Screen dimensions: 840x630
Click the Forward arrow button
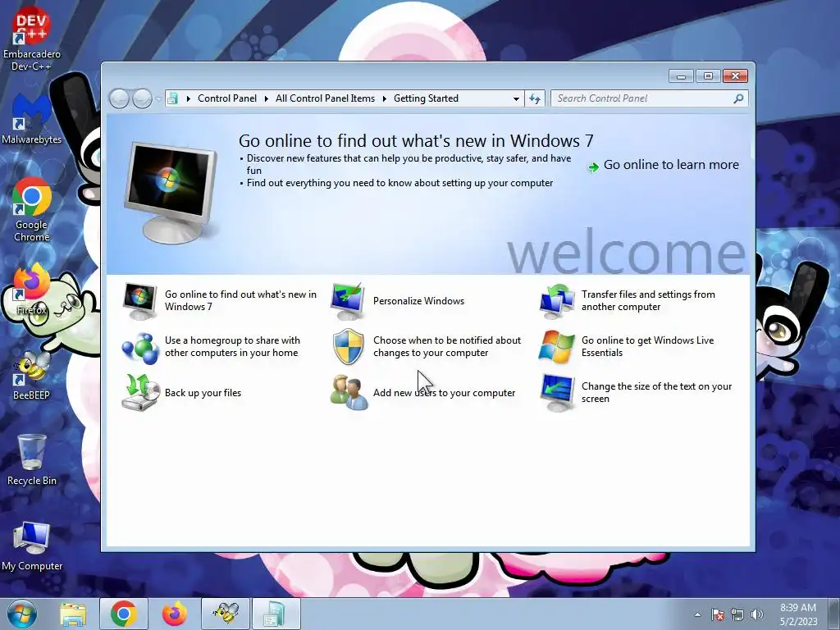tap(142, 98)
